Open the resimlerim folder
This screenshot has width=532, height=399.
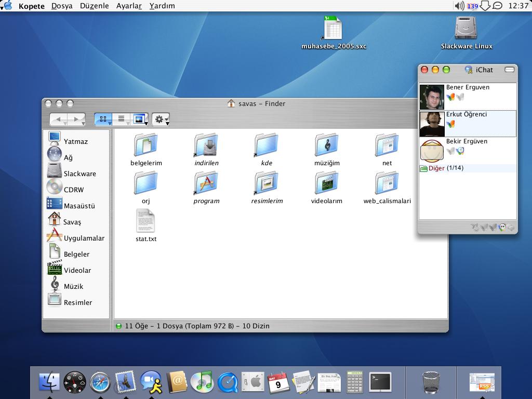[267, 187]
